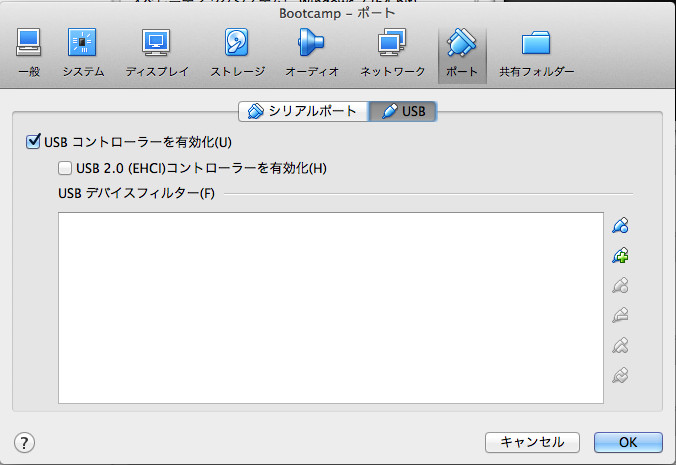The image size is (676, 465).
Task: Click the disabled remove USB filter icon
Action: [620, 315]
